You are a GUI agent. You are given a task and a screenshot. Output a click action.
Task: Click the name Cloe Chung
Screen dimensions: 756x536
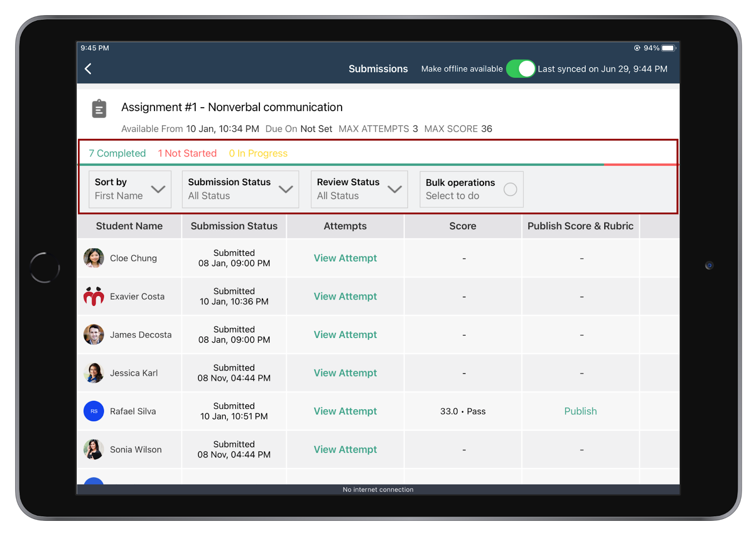click(x=133, y=258)
